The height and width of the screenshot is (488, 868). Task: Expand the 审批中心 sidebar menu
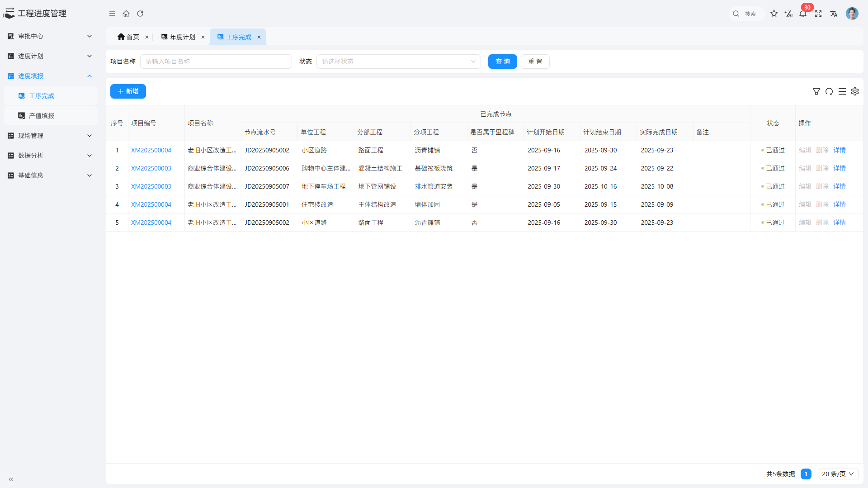click(x=50, y=36)
